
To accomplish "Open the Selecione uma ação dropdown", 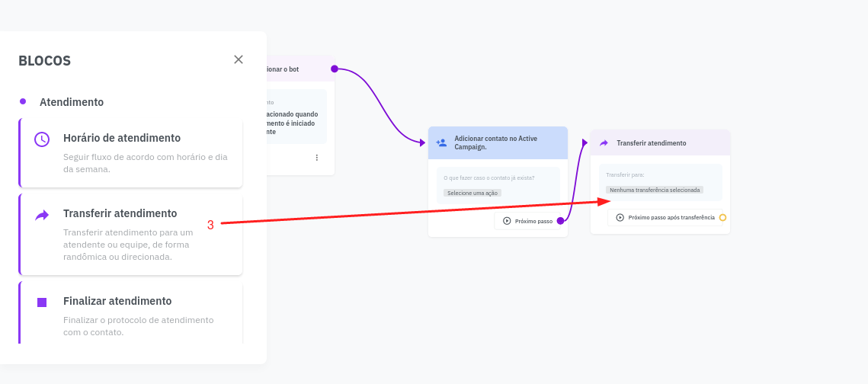I will [472, 193].
